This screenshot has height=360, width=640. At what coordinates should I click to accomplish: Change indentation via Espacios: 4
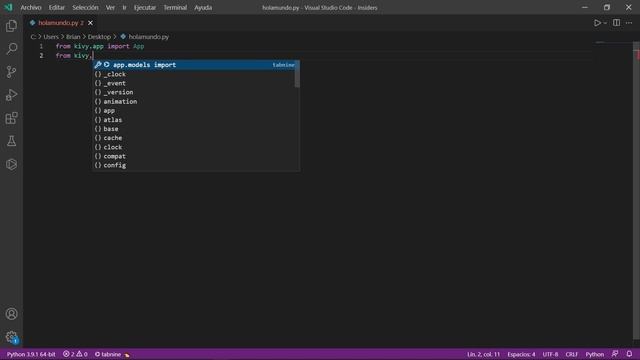(521, 354)
